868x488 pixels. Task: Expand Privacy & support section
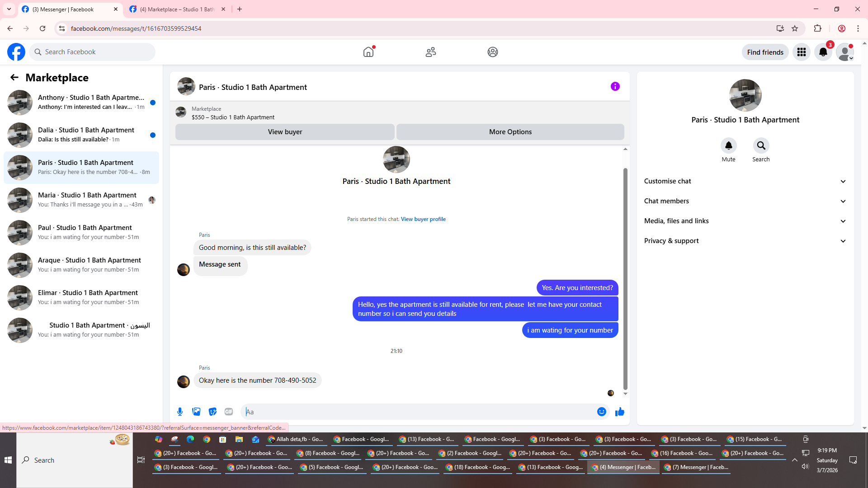(x=745, y=241)
